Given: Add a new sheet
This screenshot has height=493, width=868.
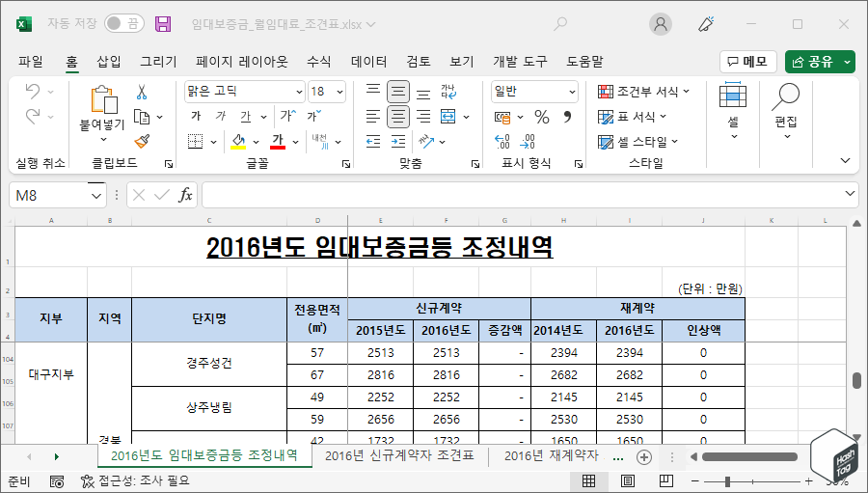Looking at the screenshot, I should [x=644, y=457].
